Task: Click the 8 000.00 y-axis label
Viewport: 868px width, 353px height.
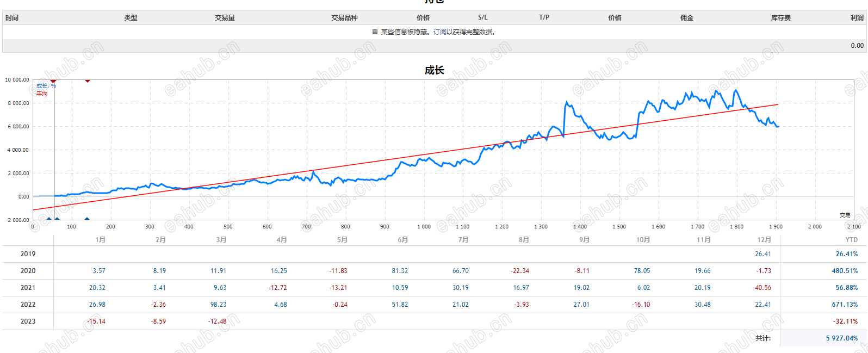Action: click(18, 103)
